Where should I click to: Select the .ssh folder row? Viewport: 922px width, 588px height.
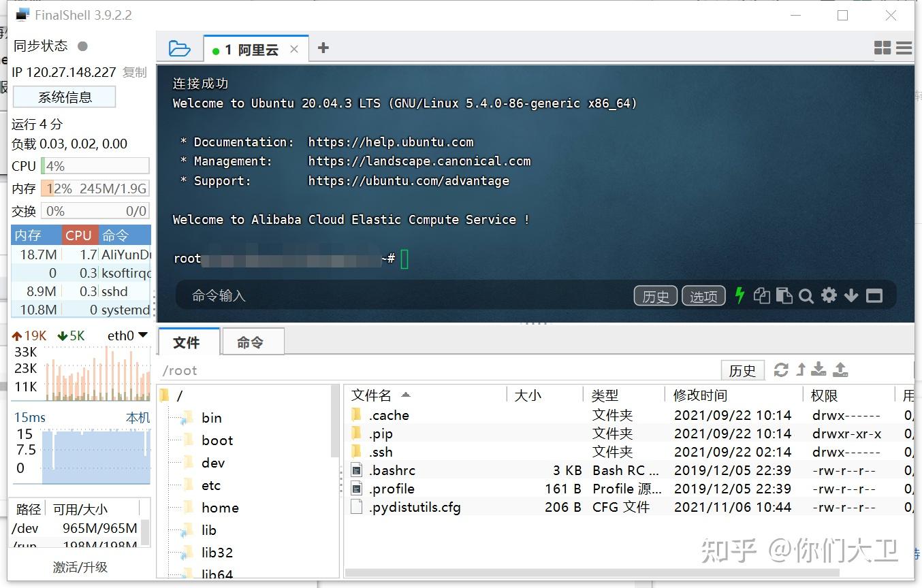click(629, 452)
